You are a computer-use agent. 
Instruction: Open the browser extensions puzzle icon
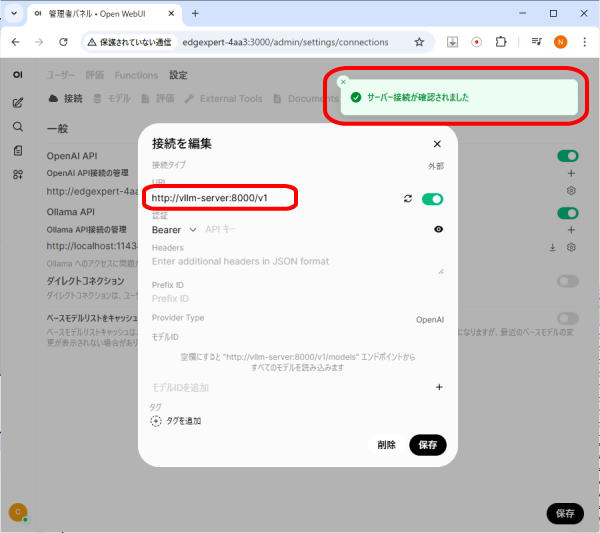pyautogui.click(x=501, y=42)
